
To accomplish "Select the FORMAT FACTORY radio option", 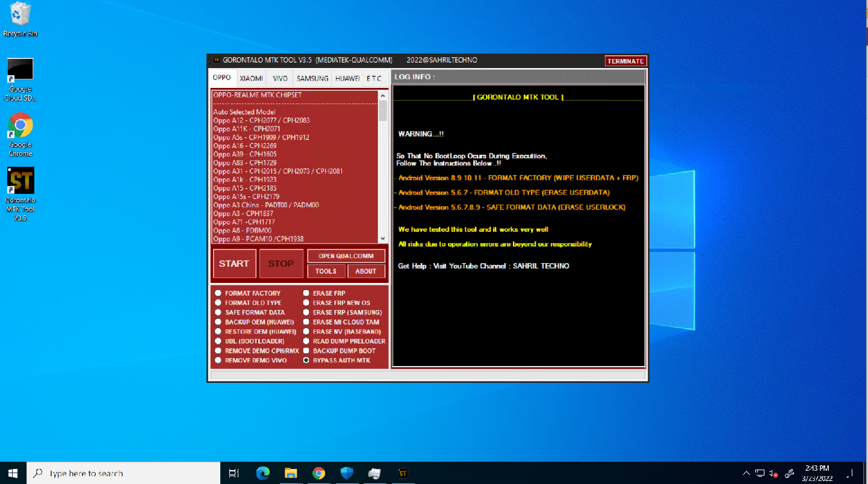I will (x=247, y=293).
